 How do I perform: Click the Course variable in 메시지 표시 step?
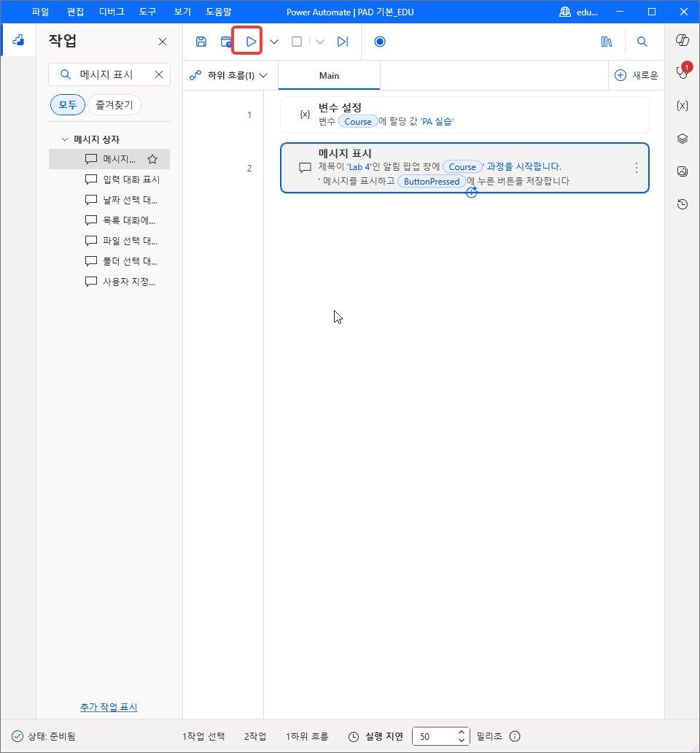(x=462, y=166)
